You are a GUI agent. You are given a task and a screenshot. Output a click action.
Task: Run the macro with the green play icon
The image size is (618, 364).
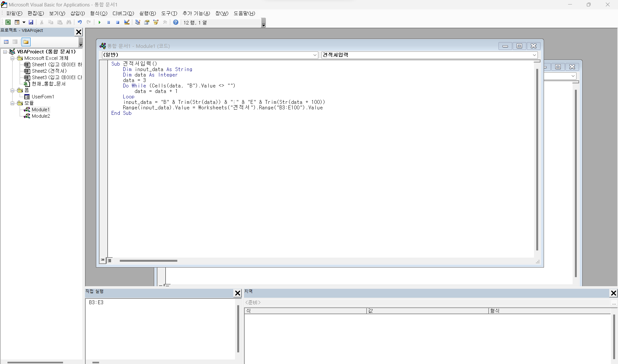pyautogui.click(x=99, y=22)
